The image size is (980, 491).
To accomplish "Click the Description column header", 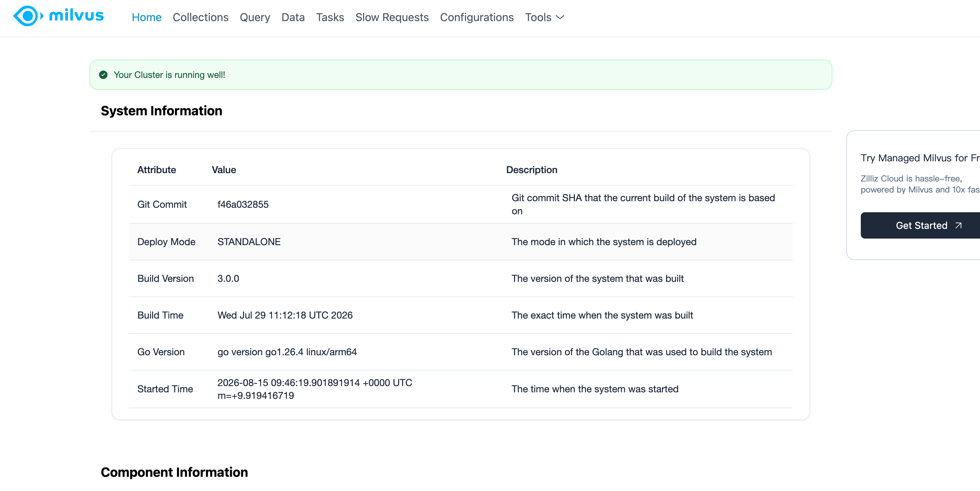I will coord(532,170).
